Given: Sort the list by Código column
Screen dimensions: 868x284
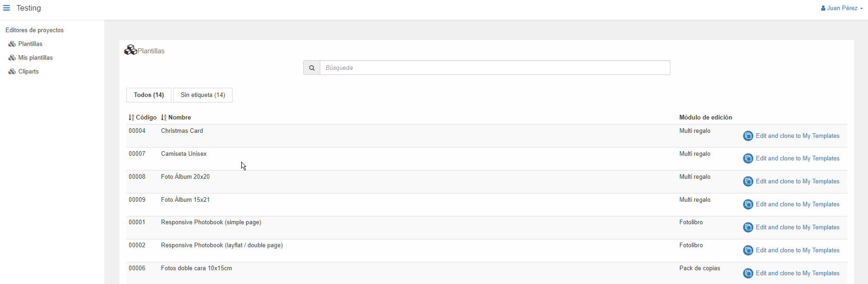Looking at the screenshot, I should tap(142, 118).
